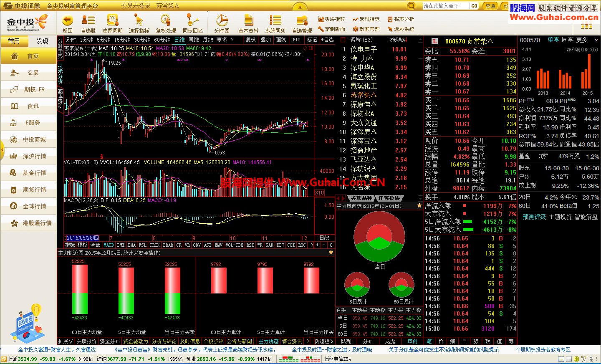The image size is (601, 364).
Task: Click the magnifier search icon in title bar
Action: point(411,5)
